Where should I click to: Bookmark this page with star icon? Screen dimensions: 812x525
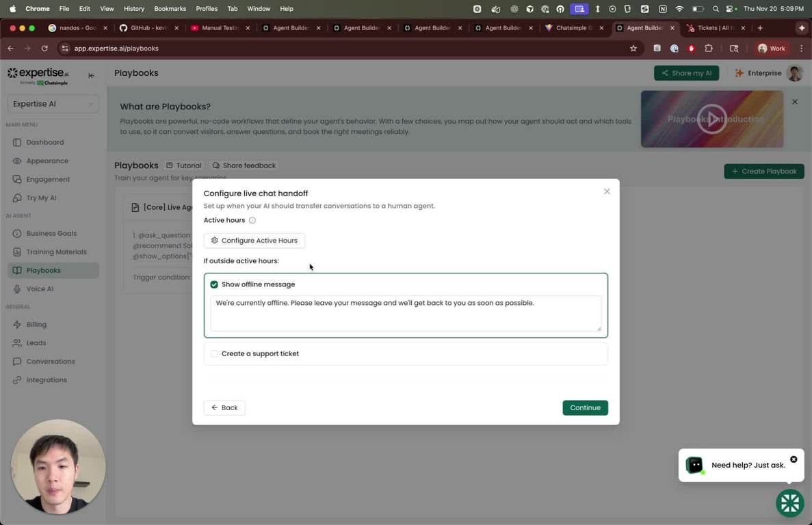point(633,48)
